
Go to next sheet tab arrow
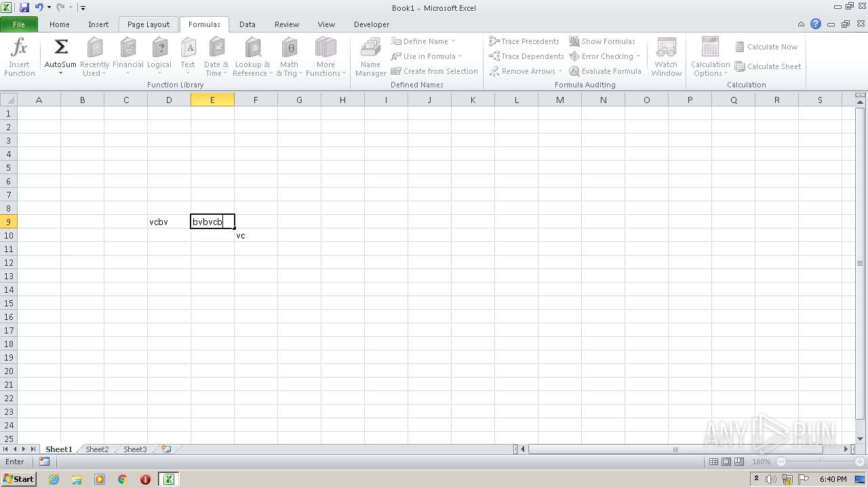point(24,449)
